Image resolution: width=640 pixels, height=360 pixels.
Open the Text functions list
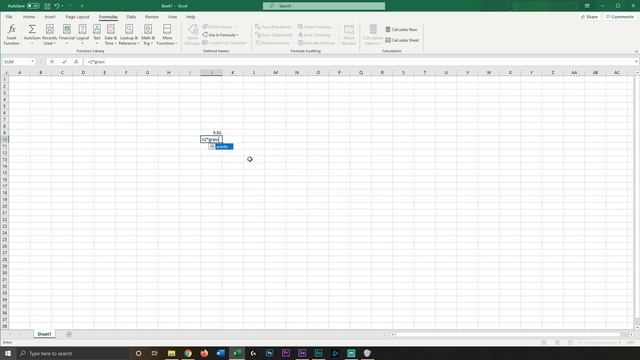[x=97, y=34]
